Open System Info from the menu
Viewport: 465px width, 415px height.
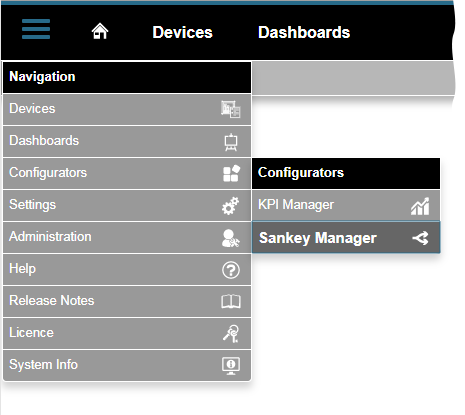pos(127,365)
